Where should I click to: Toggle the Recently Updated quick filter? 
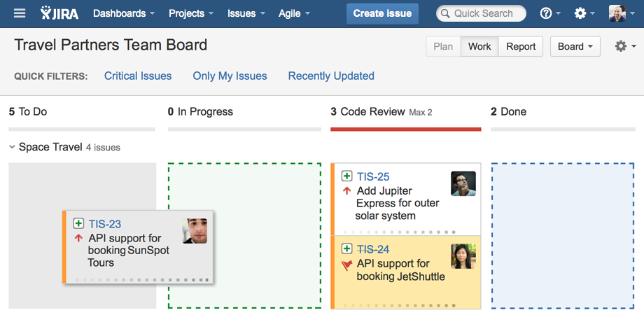click(331, 76)
